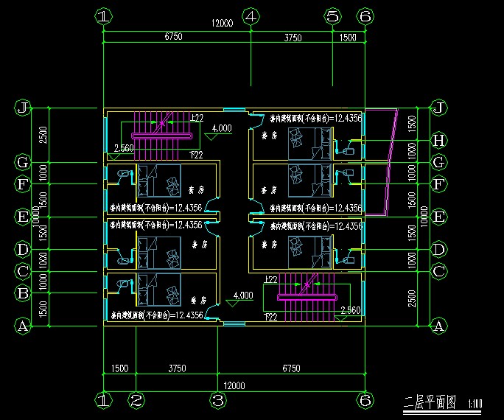Select grid bubble 5 along the top axis
This screenshot has height=420, width=504.
(x=332, y=16)
